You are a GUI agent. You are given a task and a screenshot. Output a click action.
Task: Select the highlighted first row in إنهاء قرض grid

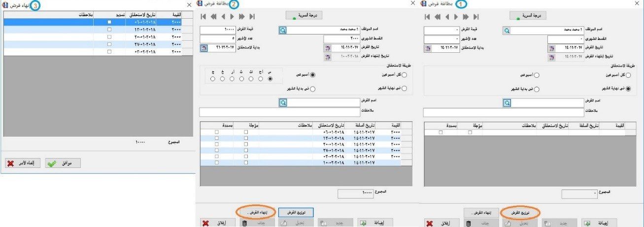click(94, 22)
